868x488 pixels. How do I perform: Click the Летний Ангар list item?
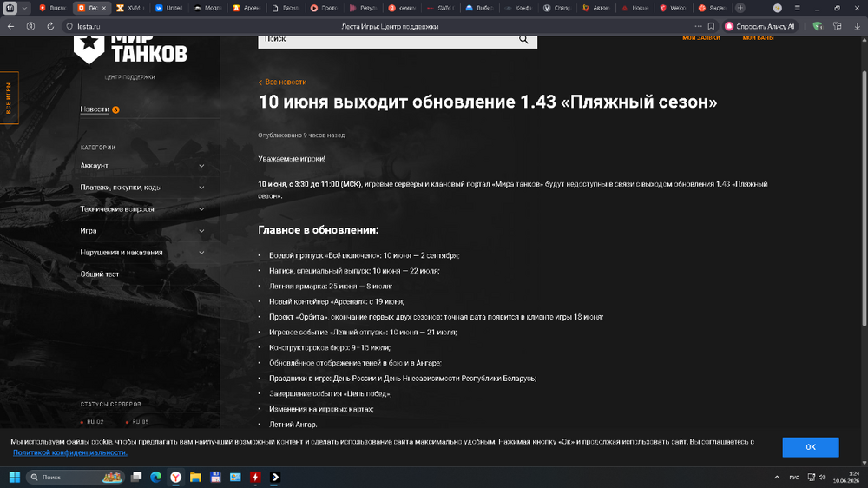tap(293, 425)
